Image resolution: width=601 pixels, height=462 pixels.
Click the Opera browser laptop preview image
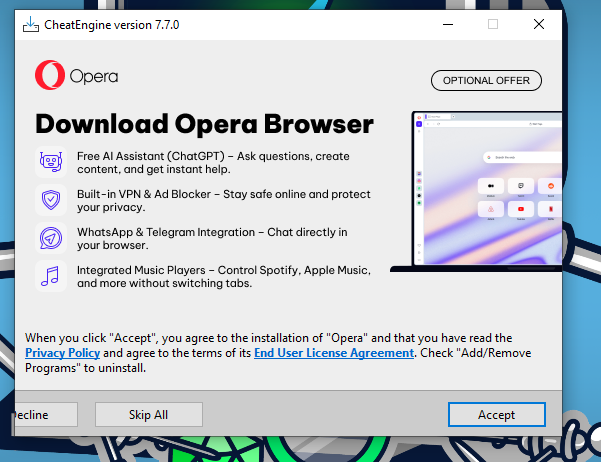pyautogui.click(x=476, y=191)
